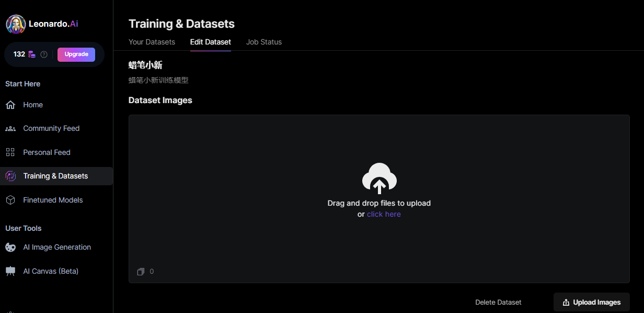Click the cloud upload icon
Image resolution: width=644 pixels, height=313 pixels.
pyautogui.click(x=379, y=178)
